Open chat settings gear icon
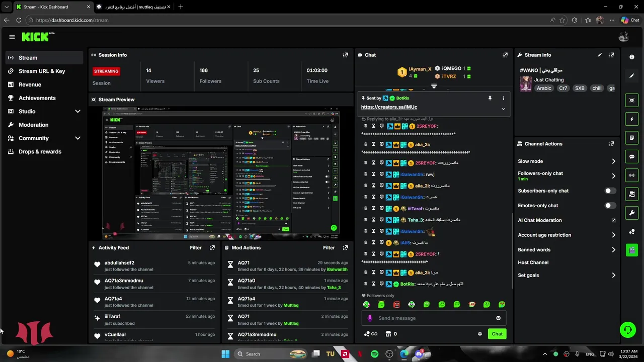The image size is (644, 362). [479, 334]
